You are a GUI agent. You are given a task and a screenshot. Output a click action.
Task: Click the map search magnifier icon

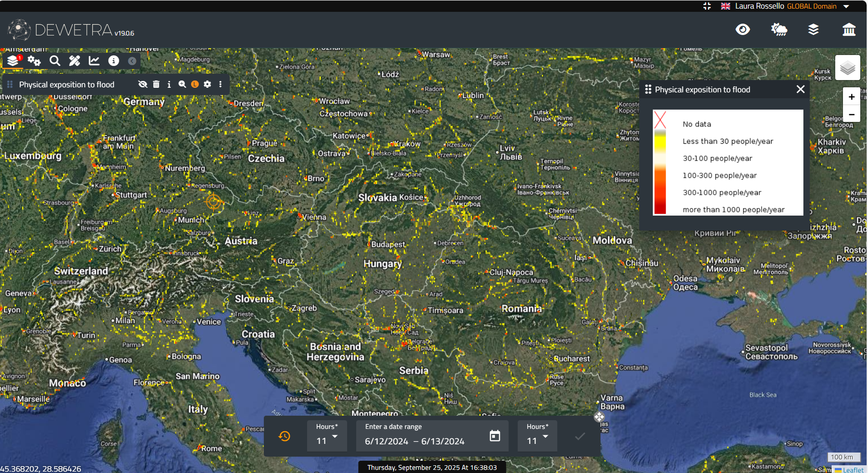point(55,61)
